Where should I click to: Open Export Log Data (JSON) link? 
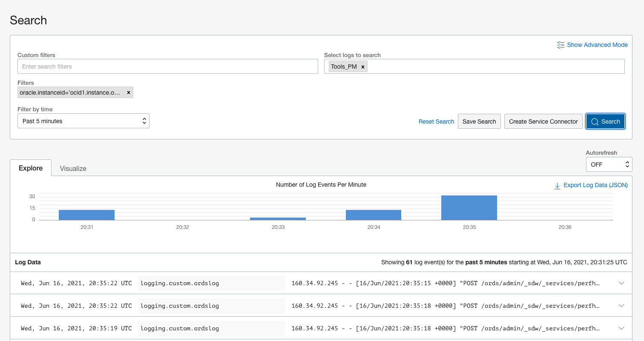pos(595,185)
